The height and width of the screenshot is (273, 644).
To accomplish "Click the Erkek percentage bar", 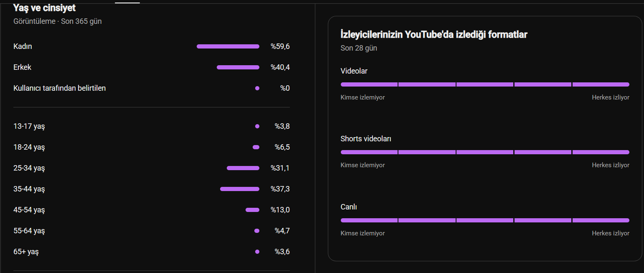I will point(238,67).
